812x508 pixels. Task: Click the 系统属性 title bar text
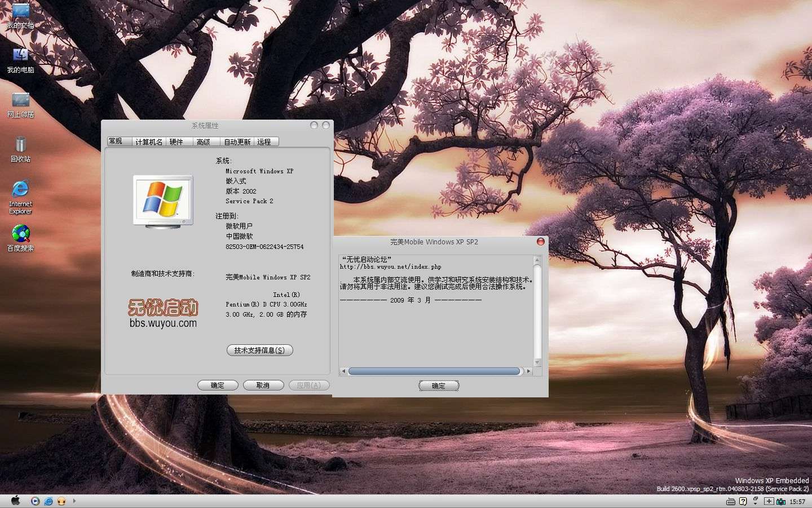coord(205,125)
